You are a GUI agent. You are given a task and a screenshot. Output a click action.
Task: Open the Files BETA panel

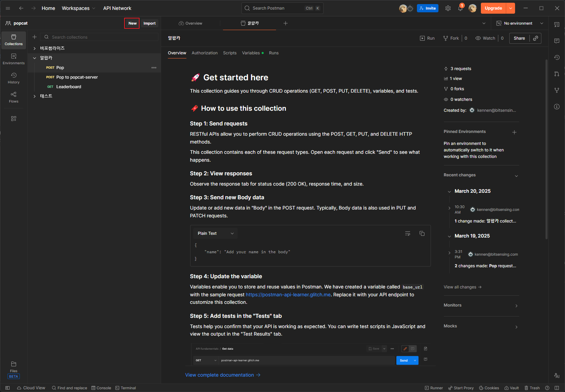click(x=14, y=370)
